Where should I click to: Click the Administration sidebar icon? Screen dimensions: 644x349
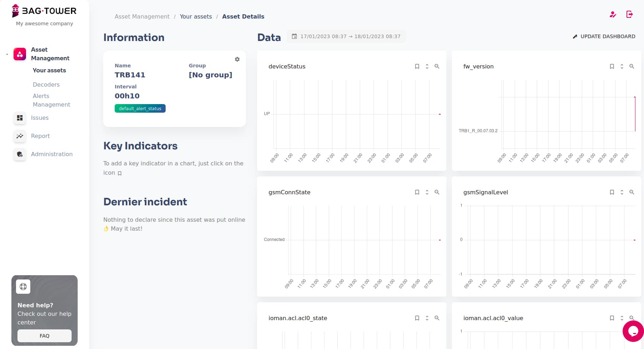coord(20,154)
